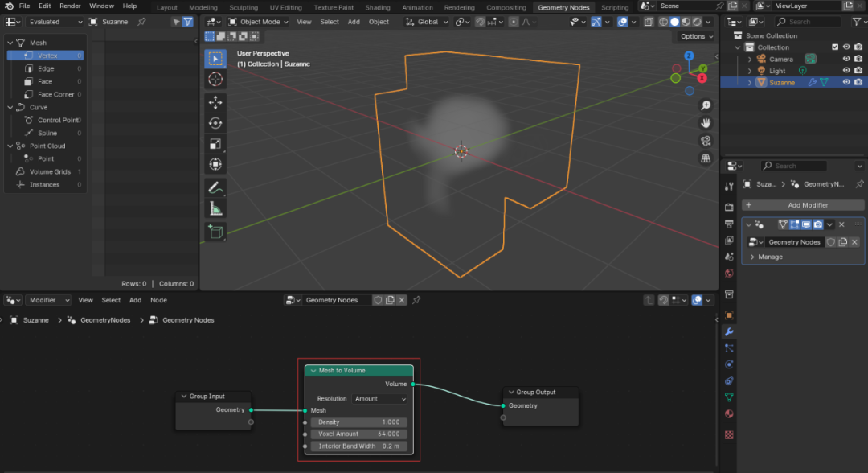Image resolution: width=868 pixels, height=473 pixels.
Task: Open the Global transform orientation dropdown
Action: tap(426, 22)
